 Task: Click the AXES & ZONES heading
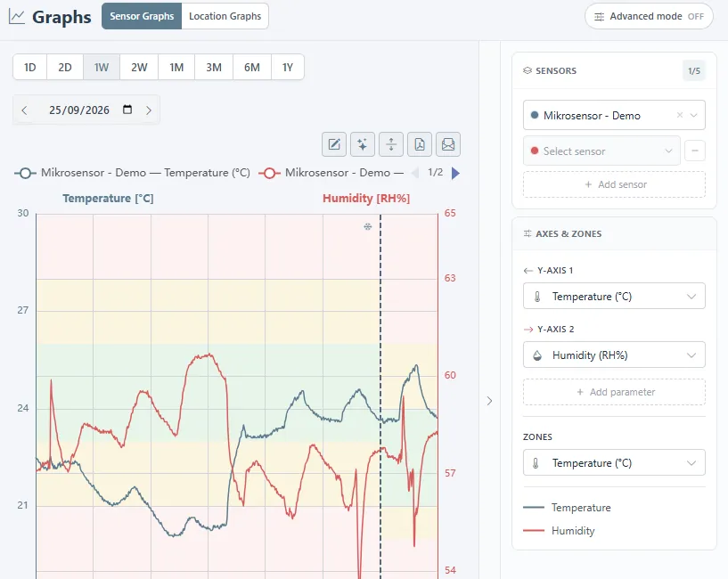(568, 233)
